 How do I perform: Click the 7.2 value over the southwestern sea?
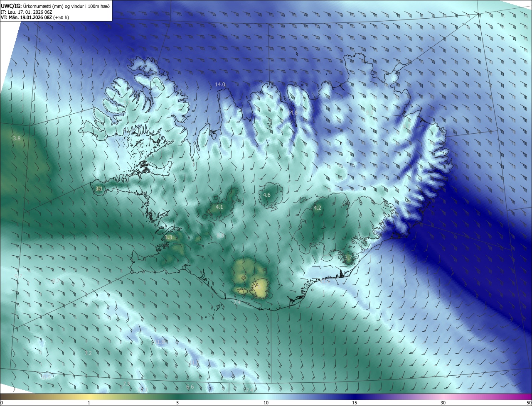88,353
